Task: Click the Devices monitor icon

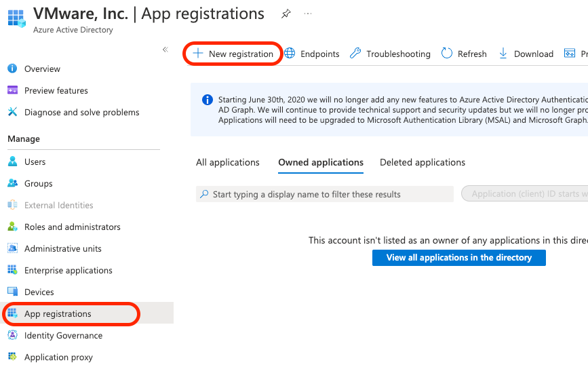Action: (12, 292)
